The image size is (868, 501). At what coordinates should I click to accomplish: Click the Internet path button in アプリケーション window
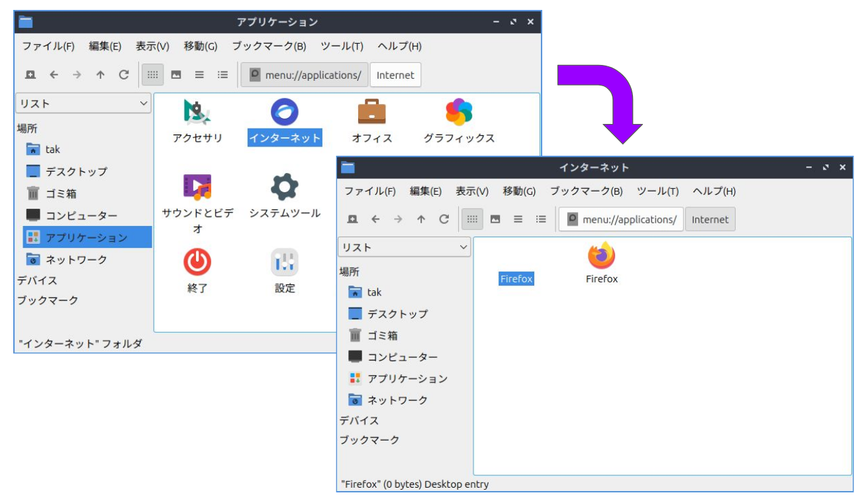pos(395,75)
